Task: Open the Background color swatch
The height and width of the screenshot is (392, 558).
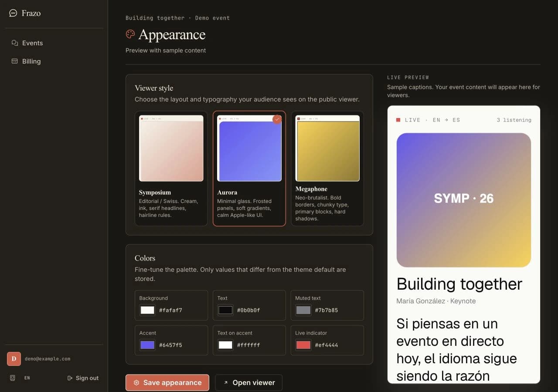Action: click(x=147, y=310)
